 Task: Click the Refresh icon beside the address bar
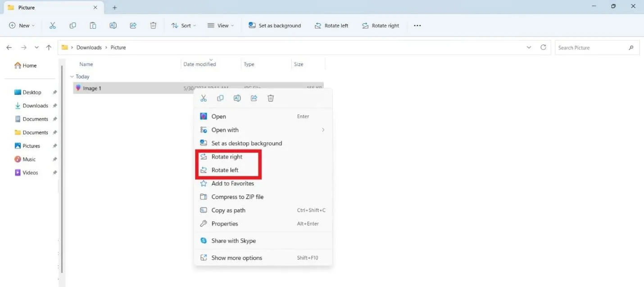tap(543, 47)
